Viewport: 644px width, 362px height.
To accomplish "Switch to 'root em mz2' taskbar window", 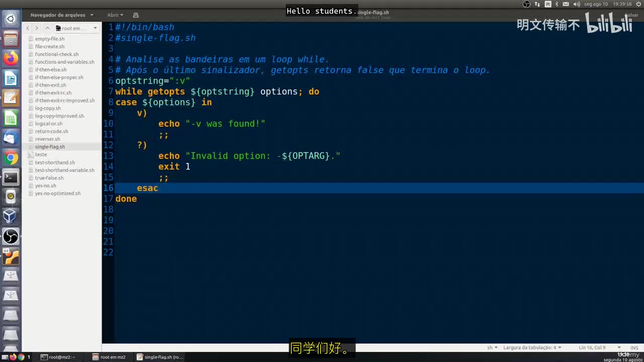I will (109, 357).
